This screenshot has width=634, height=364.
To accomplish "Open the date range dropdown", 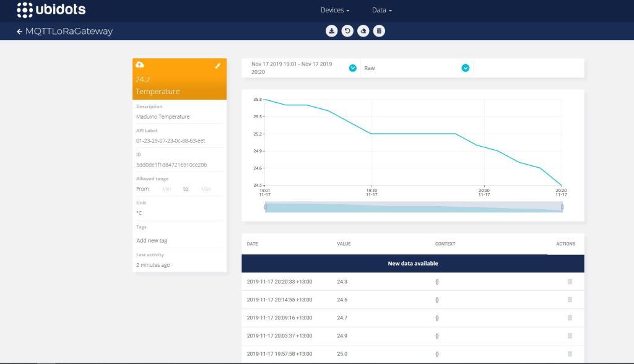I will point(352,68).
